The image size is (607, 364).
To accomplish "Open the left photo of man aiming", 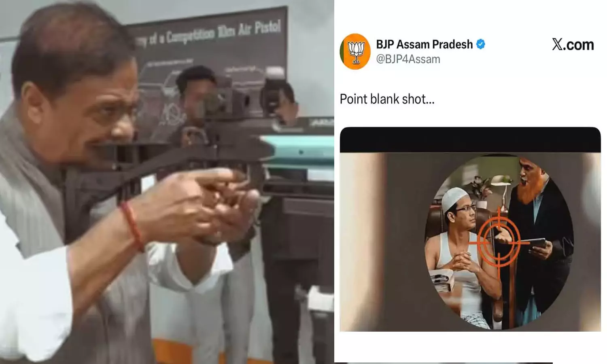I will tap(167, 182).
